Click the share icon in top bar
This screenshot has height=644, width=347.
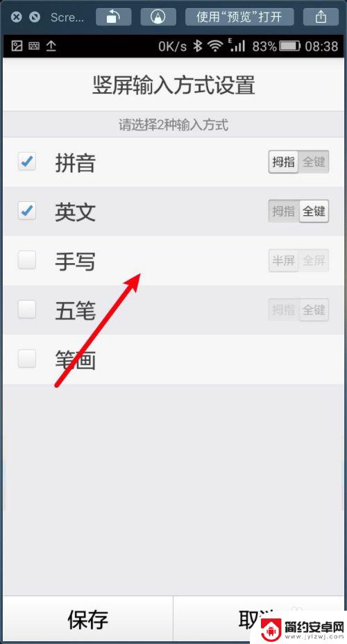[321, 17]
